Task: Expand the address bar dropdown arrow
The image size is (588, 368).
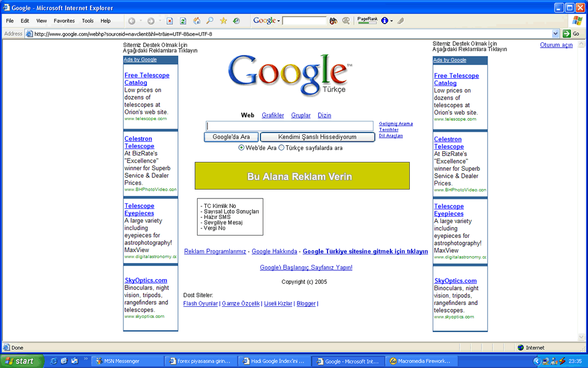Action: (x=556, y=34)
